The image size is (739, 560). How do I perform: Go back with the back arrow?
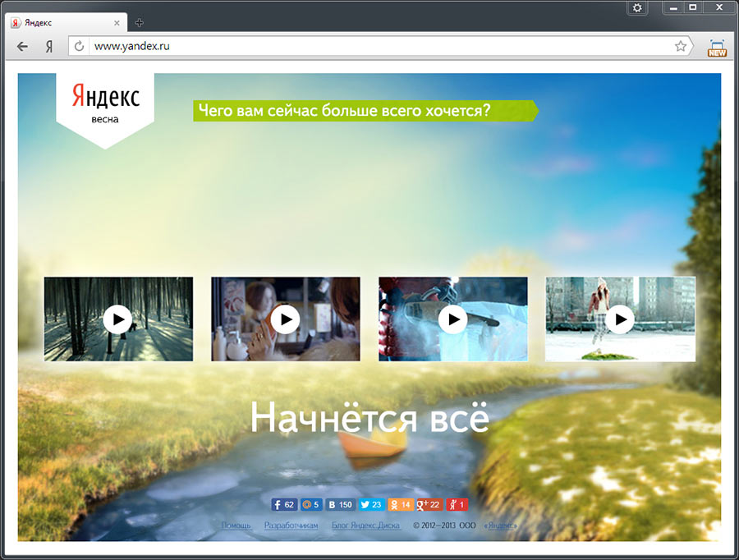[22, 47]
